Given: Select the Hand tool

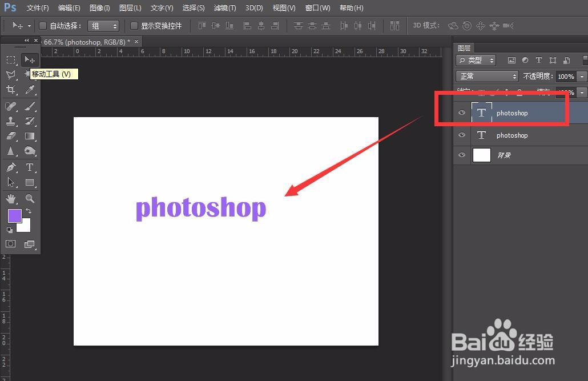Looking at the screenshot, I should (11, 198).
